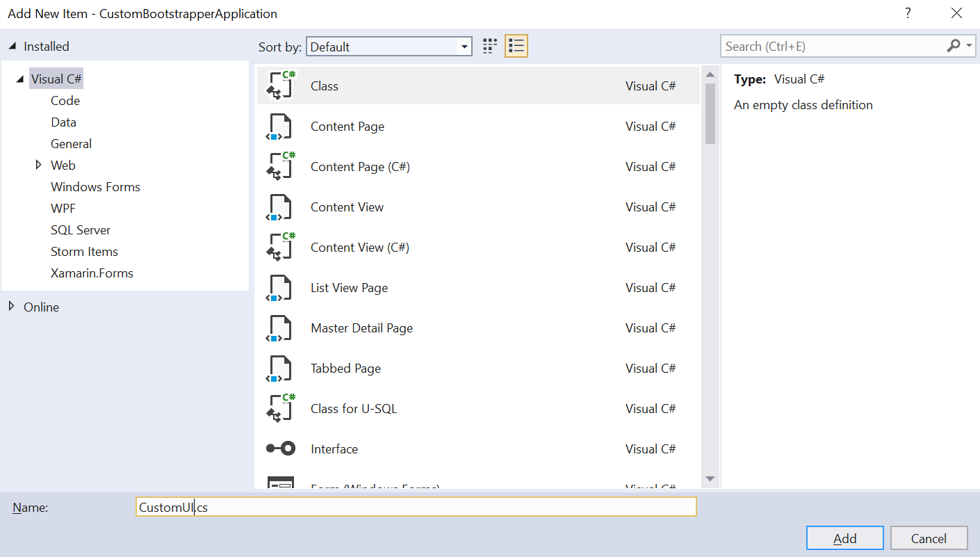Click the search magnifier icon
Image resolution: width=980 pixels, height=557 pixels.
tap(953, 46)
